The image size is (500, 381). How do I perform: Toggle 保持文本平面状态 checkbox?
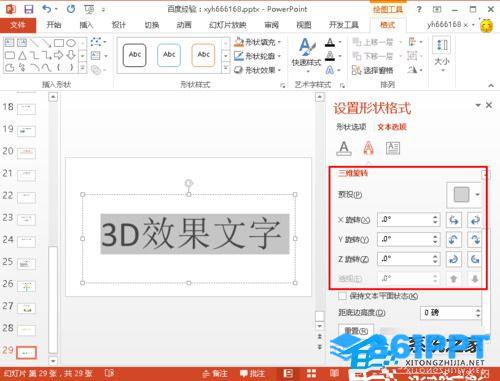point(342,296)
